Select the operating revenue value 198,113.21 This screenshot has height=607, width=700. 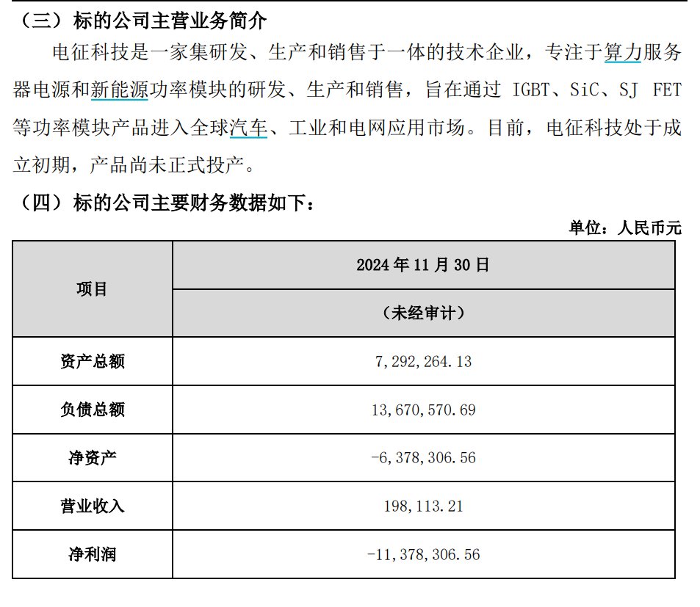click(423, 506)
